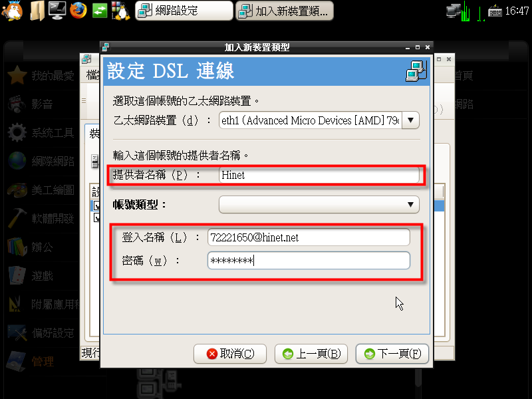
Task: Click the green arrows switch icon
Action: 100,11
